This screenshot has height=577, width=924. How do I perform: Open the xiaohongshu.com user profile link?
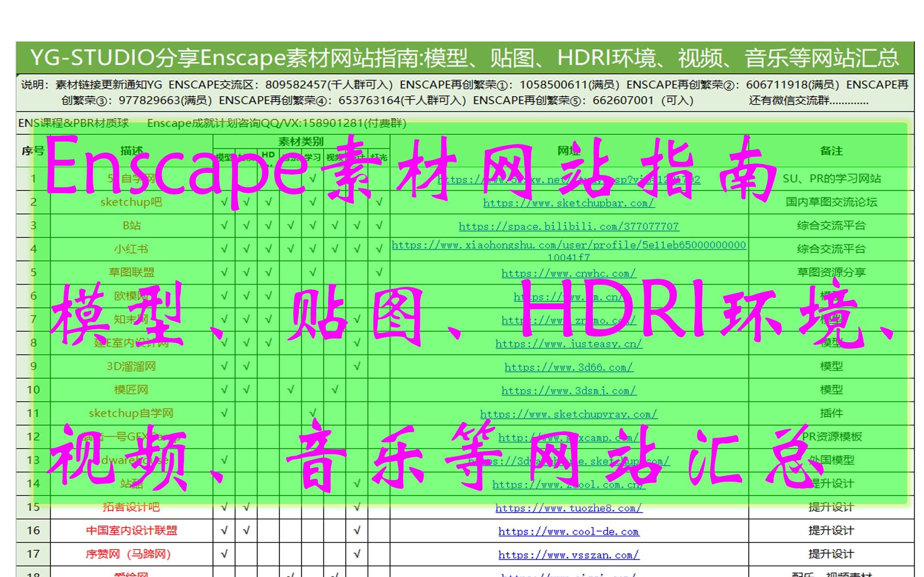(x=569, y=250)
